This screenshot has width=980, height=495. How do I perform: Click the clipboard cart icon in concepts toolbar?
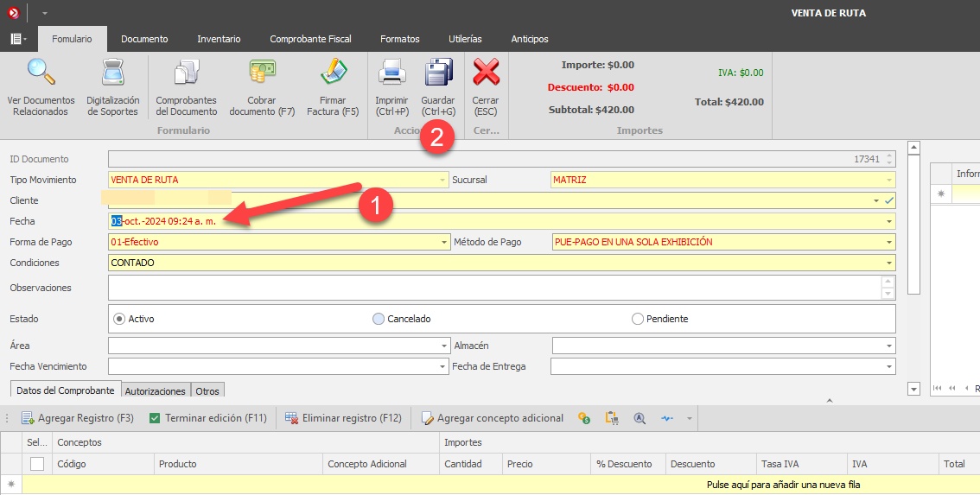612,418
